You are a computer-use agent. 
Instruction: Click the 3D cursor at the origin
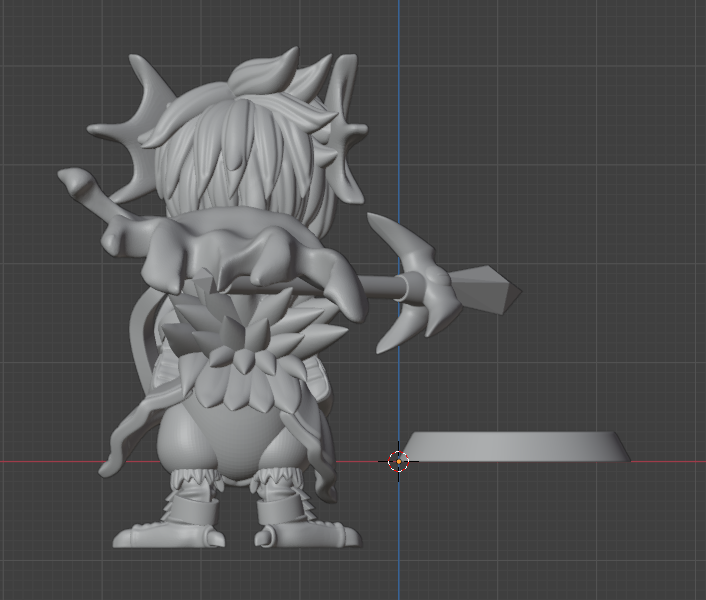pyautogui.click(x=398, y=461)
